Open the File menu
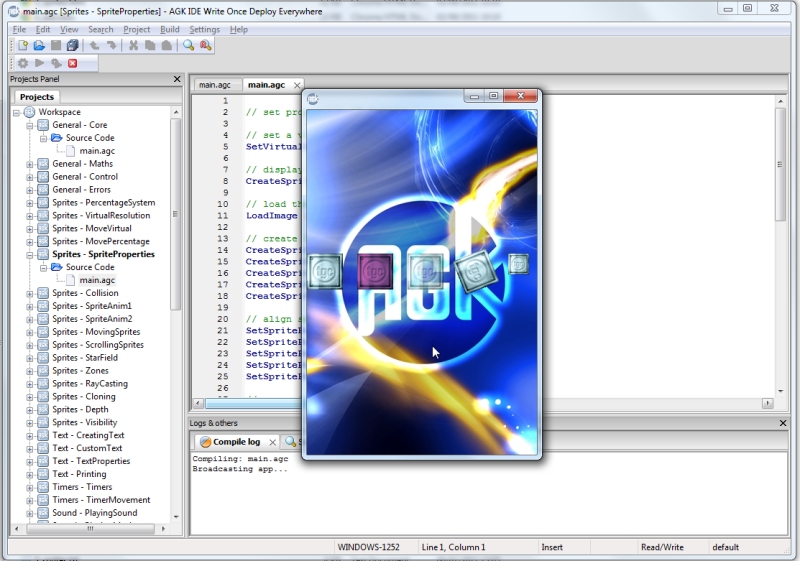The height and width of the screenshot is (561, 800). click(19, 30)
